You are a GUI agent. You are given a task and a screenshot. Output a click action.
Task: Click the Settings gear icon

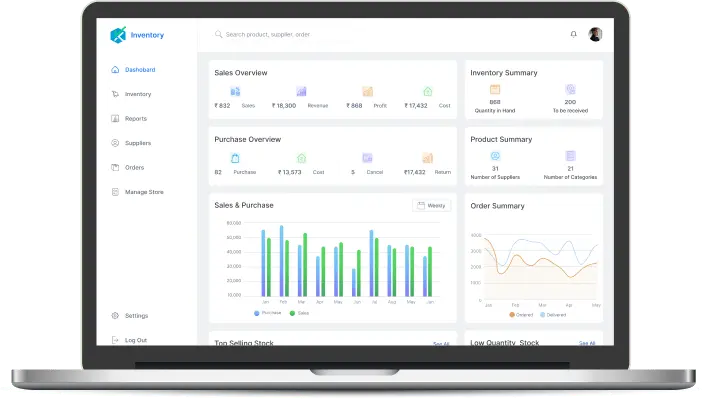tap(115, 316)
